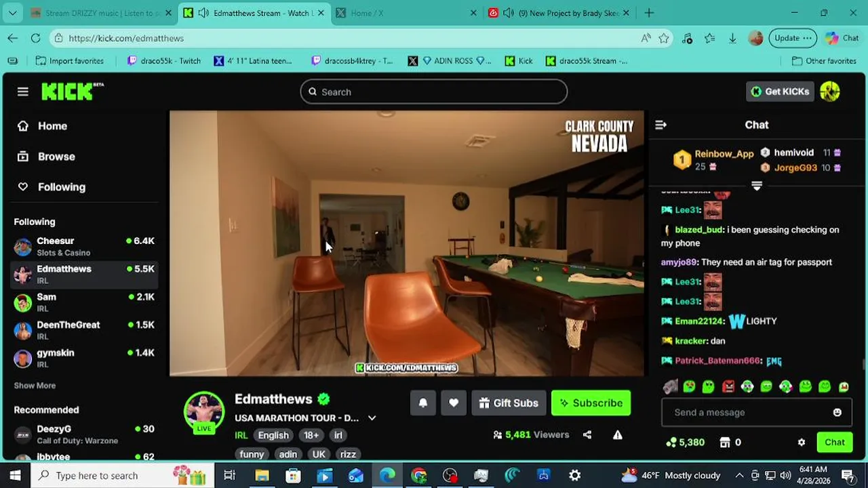Follow Edmatthews with the heart button
The image size is (868, 488).
[x=454, y=403]
